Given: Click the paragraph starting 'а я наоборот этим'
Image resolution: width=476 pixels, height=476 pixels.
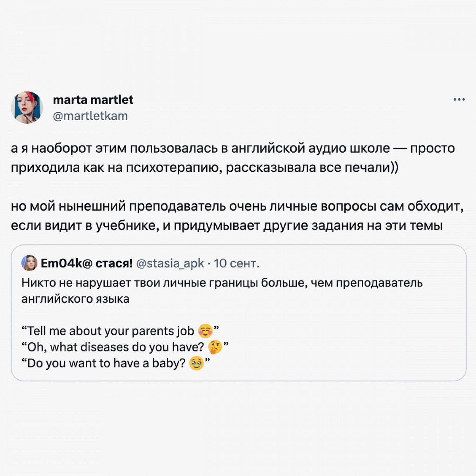Looking at the screenshot, I should click(233, 158).
